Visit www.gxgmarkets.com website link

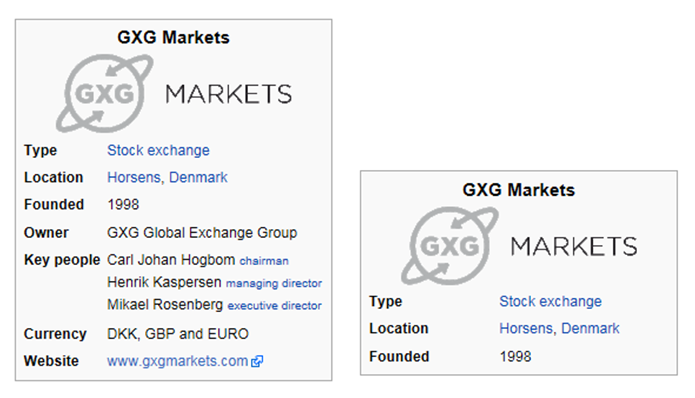click(178, 361)
